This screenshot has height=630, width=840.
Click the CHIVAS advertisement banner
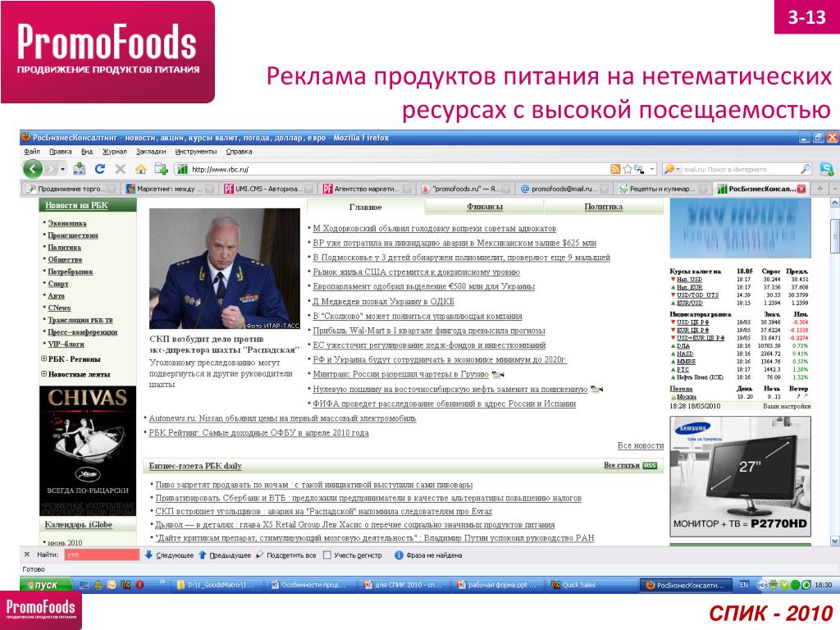[87, 450]
